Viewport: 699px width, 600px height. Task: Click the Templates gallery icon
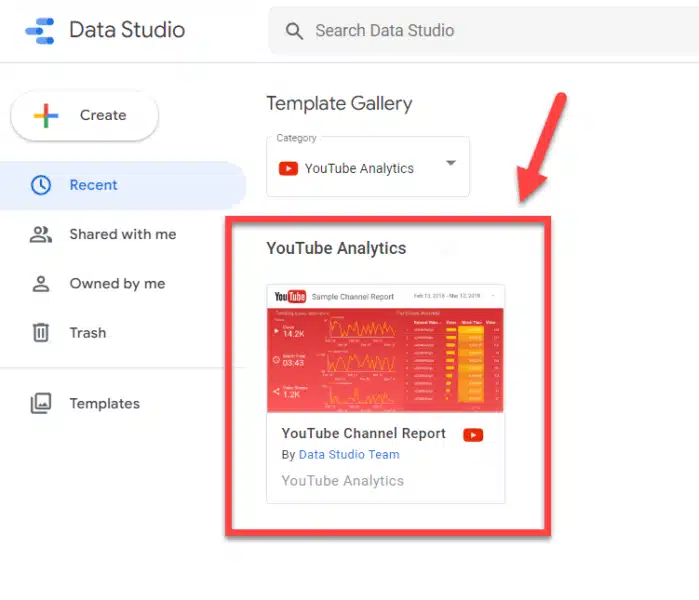point(41,404)
